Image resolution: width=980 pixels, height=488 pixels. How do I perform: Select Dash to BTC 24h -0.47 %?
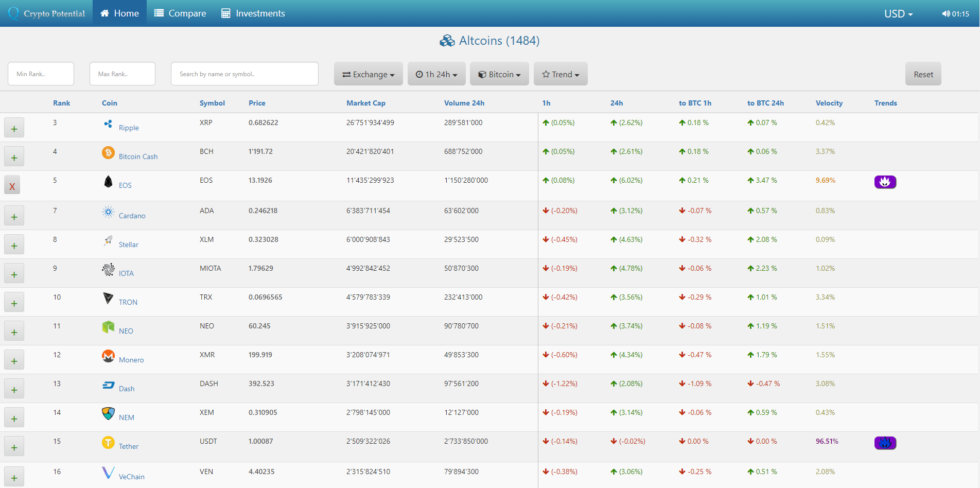764,384
